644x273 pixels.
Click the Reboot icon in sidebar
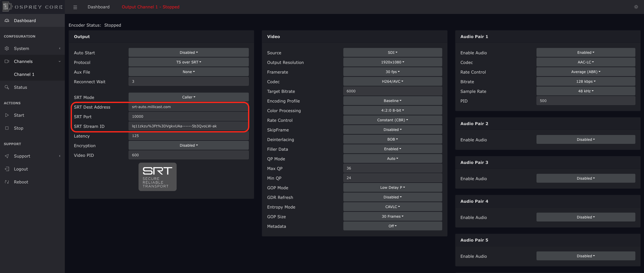click(x=7, y=182)
